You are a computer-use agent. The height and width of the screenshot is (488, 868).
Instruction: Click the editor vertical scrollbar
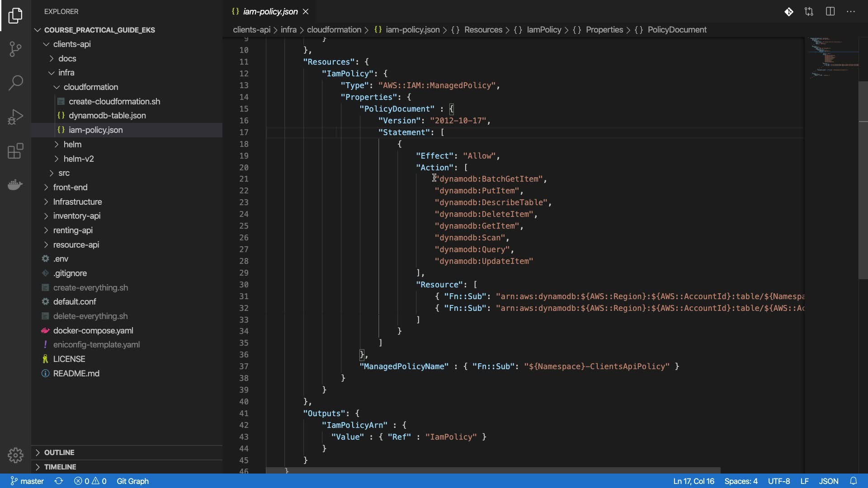click(863, 181)
